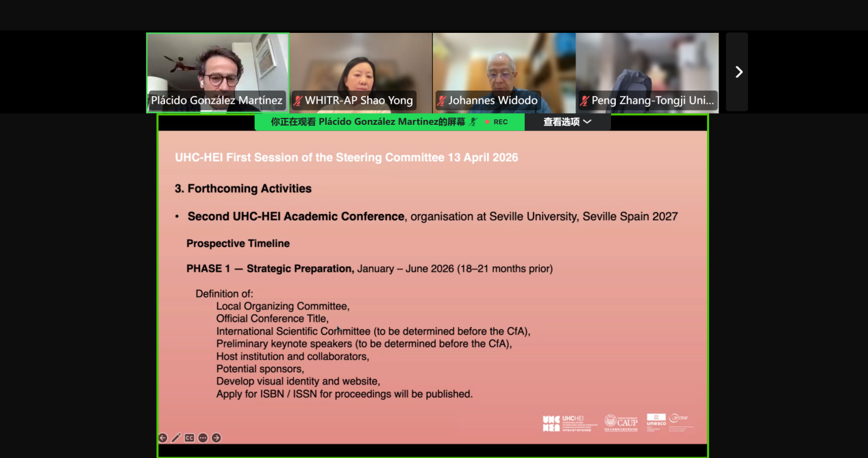Image resolution: width=868 pixels, height=458 pixels.
Task: Click the muted mic icon in sharing banner
Action: pos(473,122)
